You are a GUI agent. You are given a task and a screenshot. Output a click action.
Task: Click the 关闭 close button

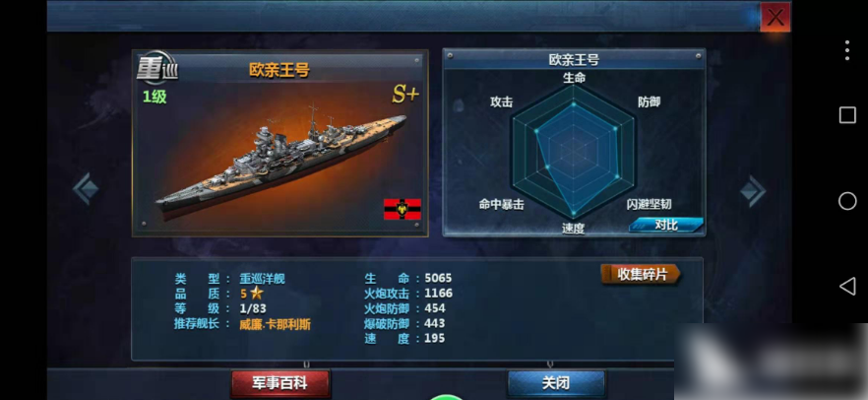[x=556, y=383]
